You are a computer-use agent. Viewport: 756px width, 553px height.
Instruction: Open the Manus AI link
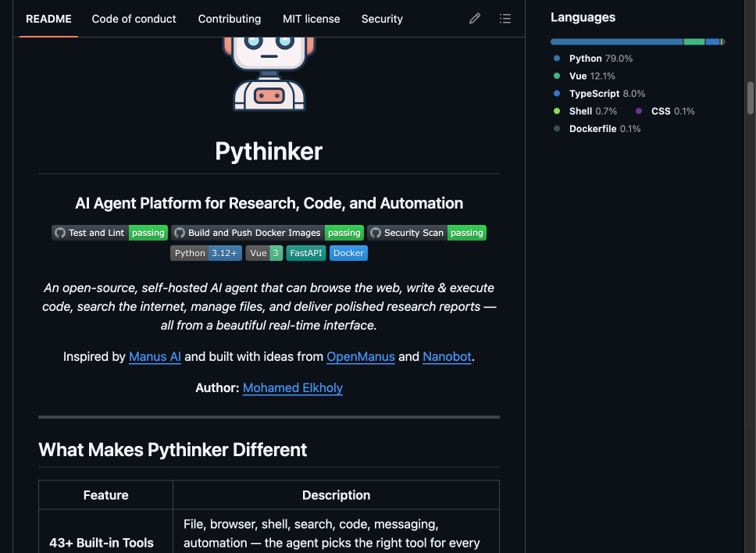pos(155,356)
